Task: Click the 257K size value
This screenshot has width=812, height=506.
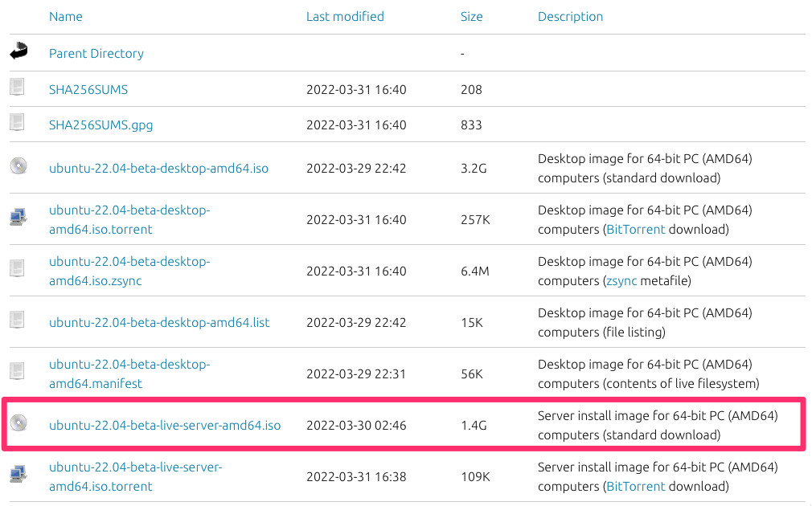Action: 475,220
